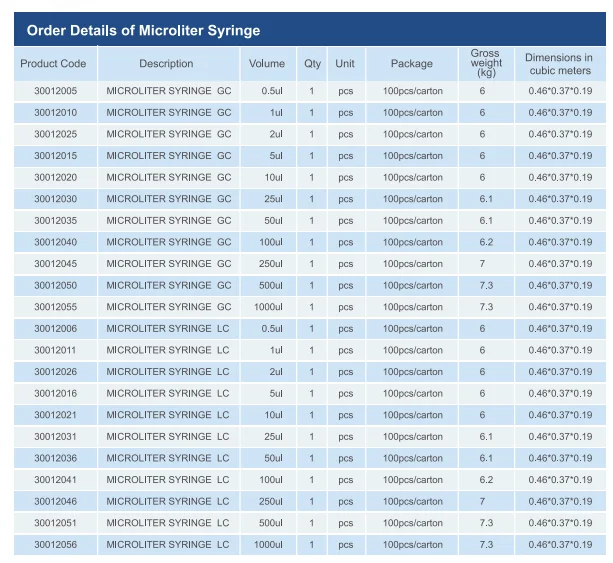Click the description cell in row 30012020

(x=168, y=178)
